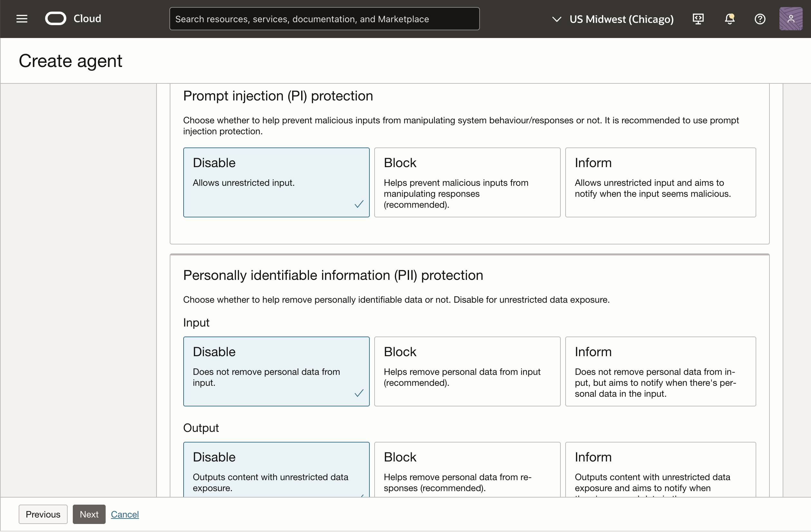Image resolution: width=811 pixels, height=532 pixels.
Task: Select Disable for PII input protection
Action: pyautogui.click(x=276, y=371)
